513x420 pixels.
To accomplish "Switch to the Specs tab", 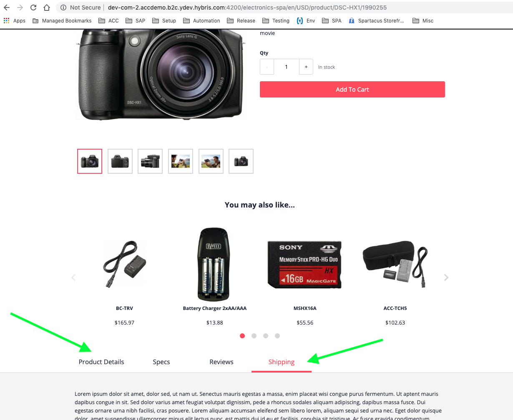I will point(161,362).
